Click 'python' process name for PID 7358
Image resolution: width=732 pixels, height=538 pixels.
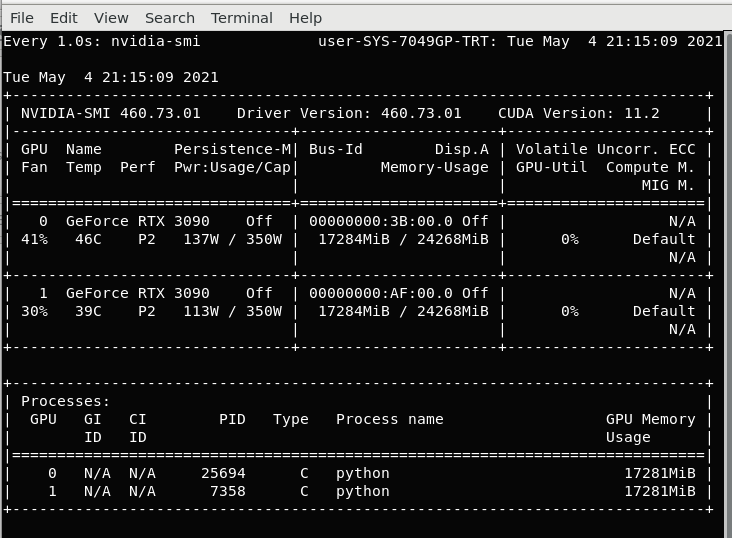[363, 491]
